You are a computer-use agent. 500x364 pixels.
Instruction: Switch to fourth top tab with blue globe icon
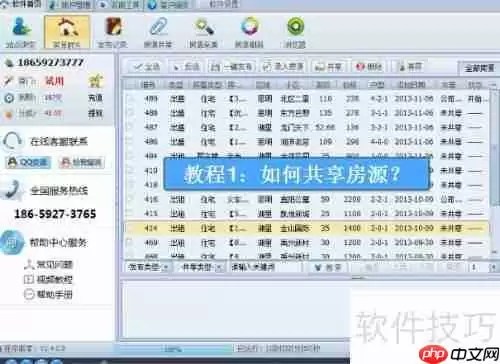169,5
